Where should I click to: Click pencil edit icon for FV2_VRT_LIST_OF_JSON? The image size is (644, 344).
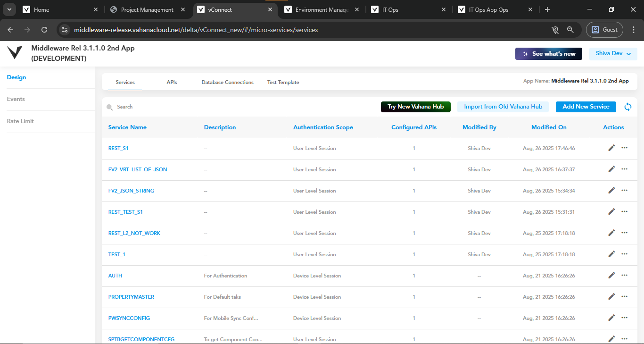coord(611,169)
